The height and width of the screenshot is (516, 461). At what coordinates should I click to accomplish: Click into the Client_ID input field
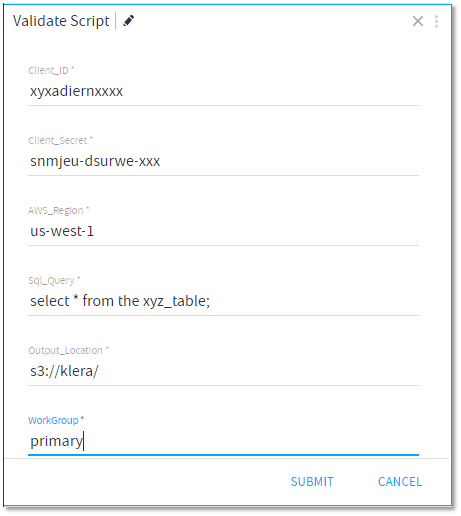tap(223, 91)
